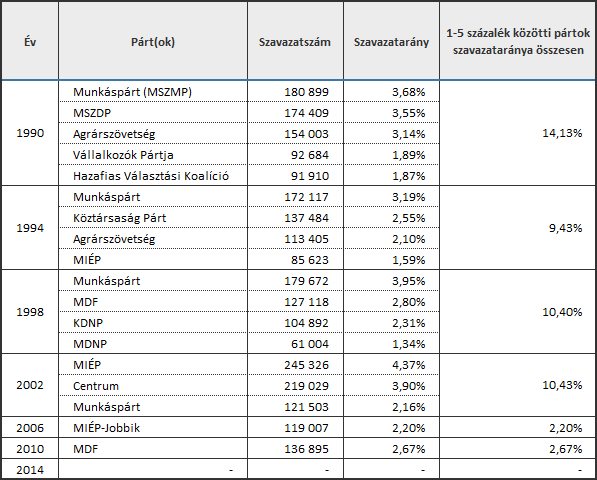This screenshot has height=480, width=597.
Task: Select the Párt(ok) column header
Action: pyautogui.click(x=153, y=41)
